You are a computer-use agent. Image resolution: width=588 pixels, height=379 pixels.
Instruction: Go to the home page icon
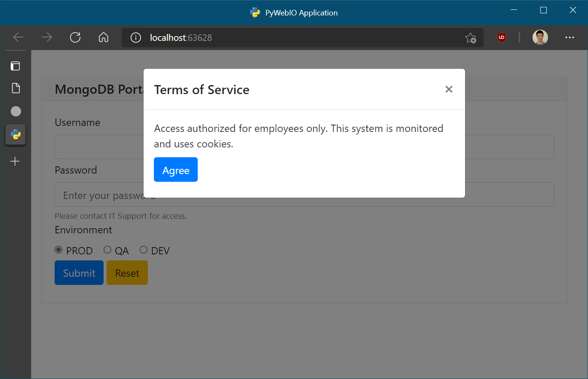click(104, 37)
